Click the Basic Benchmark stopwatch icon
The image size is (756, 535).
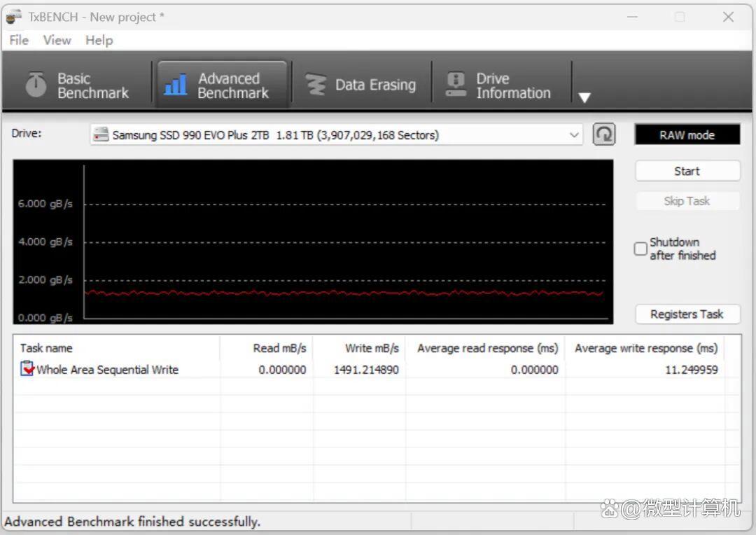click(x=36, y=85)
